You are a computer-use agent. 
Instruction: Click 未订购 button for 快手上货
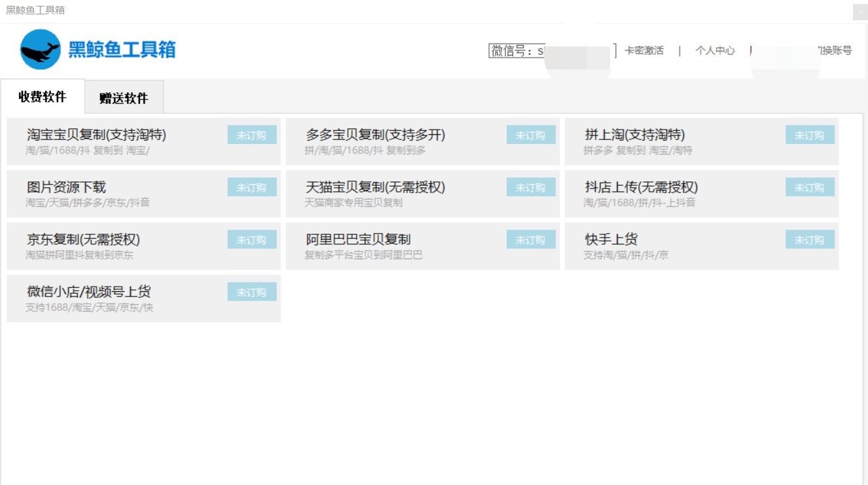tap(810, 240)
